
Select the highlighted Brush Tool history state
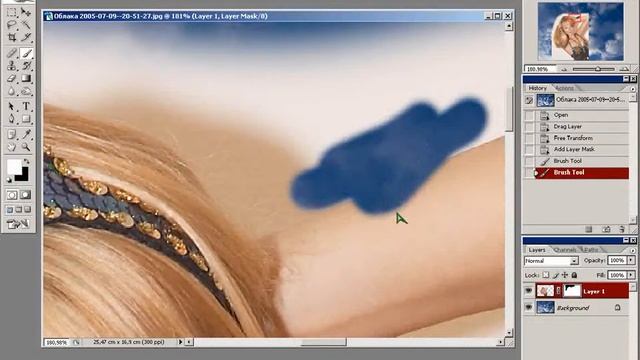(x=582, y=173)
